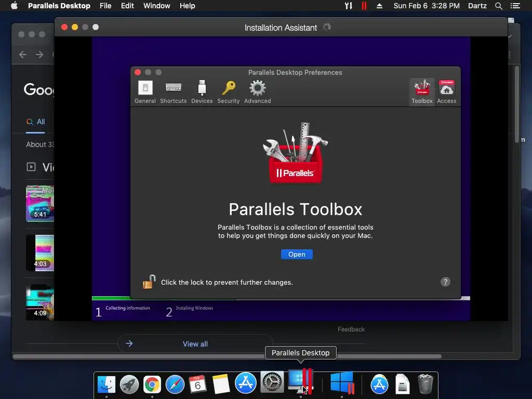
Task: Open Safari compass icon in Dock
Action: pyautogui.click(x=175, y=384)
